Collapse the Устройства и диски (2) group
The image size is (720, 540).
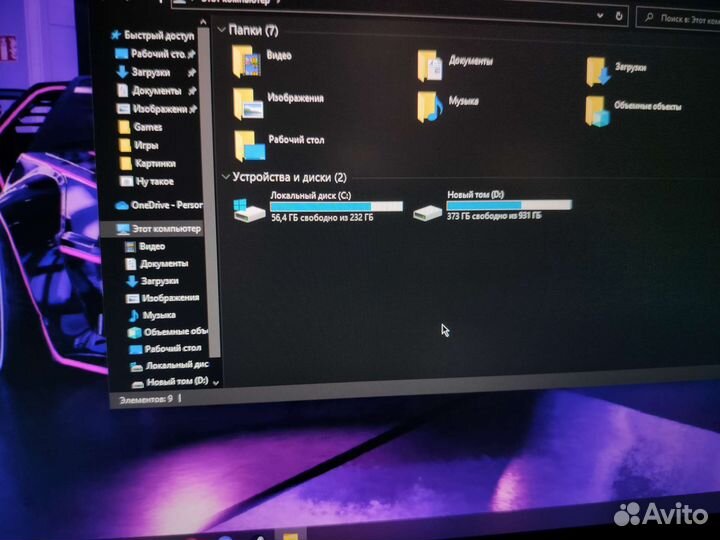(225, 177)
